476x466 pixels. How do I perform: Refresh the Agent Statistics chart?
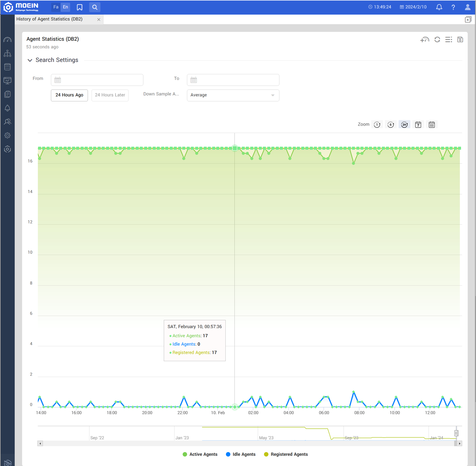point(437,40)
